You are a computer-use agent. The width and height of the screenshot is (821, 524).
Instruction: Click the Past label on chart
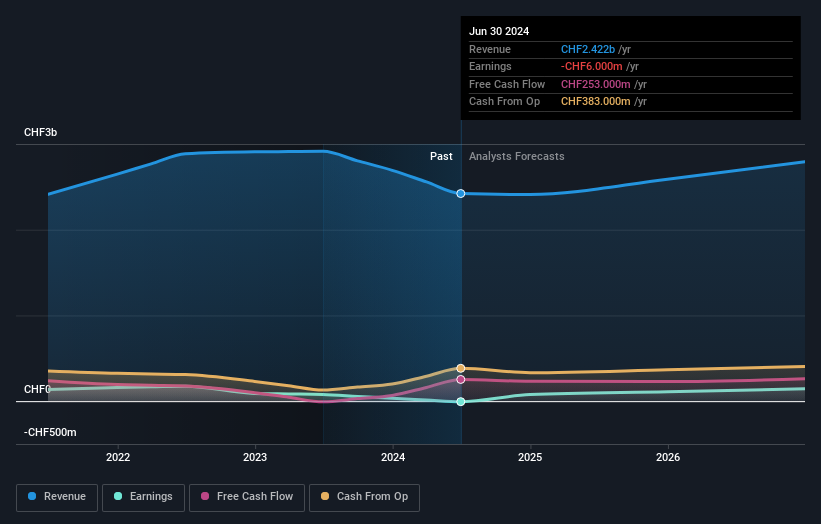(441, 157)
